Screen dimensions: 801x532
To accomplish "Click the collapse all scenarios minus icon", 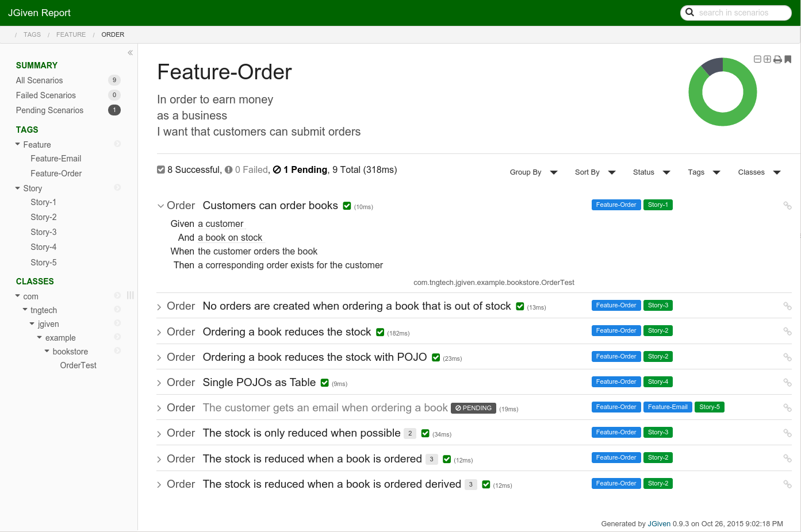I will (757, 59).
